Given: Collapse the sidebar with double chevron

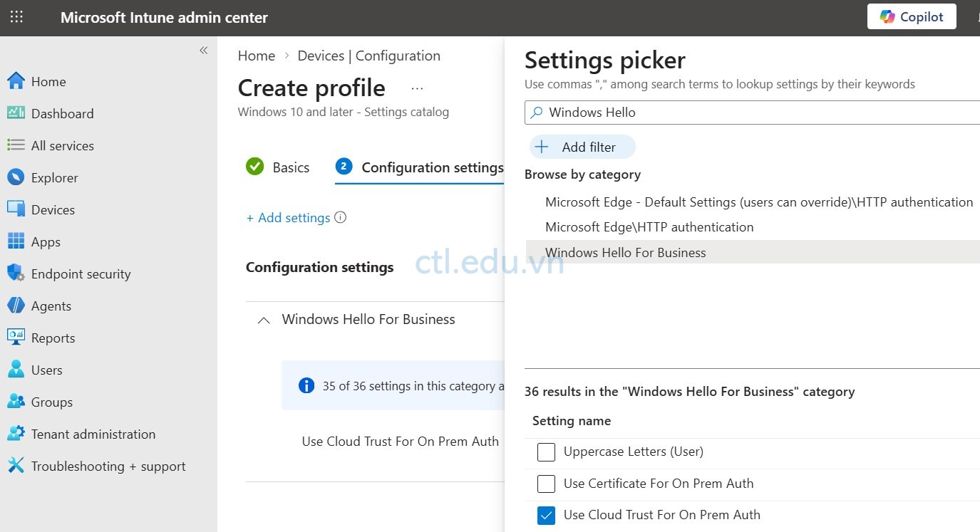Looking at the screenshot, I should (203, 51).
